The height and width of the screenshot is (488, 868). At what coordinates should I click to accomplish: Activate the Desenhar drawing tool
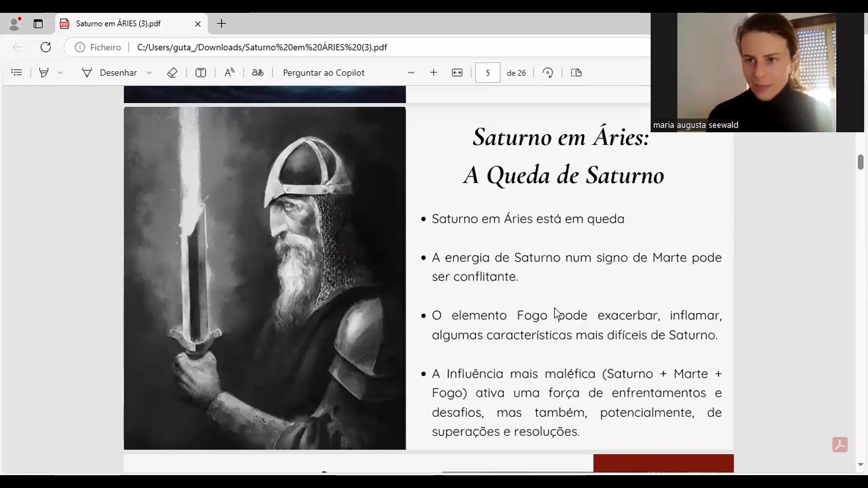(x=109, y=73)
